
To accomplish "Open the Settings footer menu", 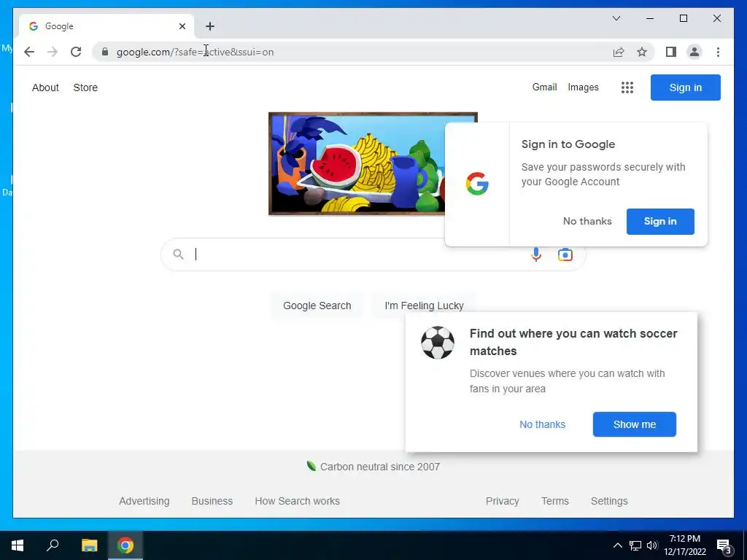I will [609, 501].
